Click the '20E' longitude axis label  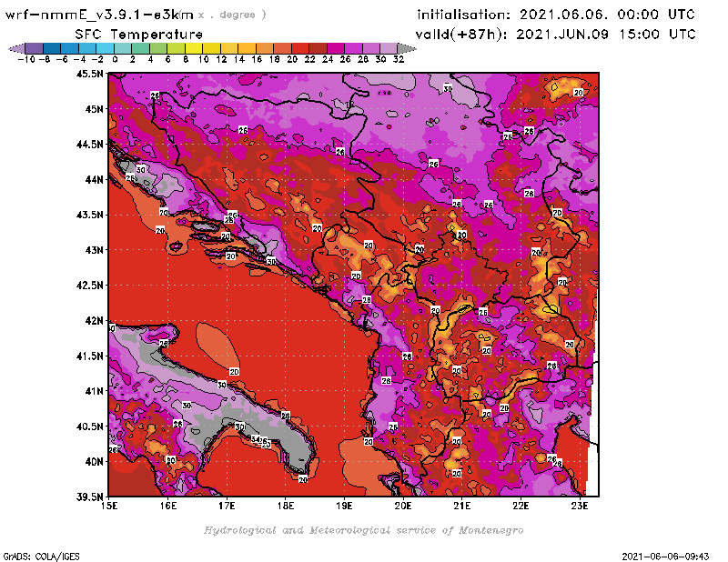pyautogui.click(x=403, y=506)
